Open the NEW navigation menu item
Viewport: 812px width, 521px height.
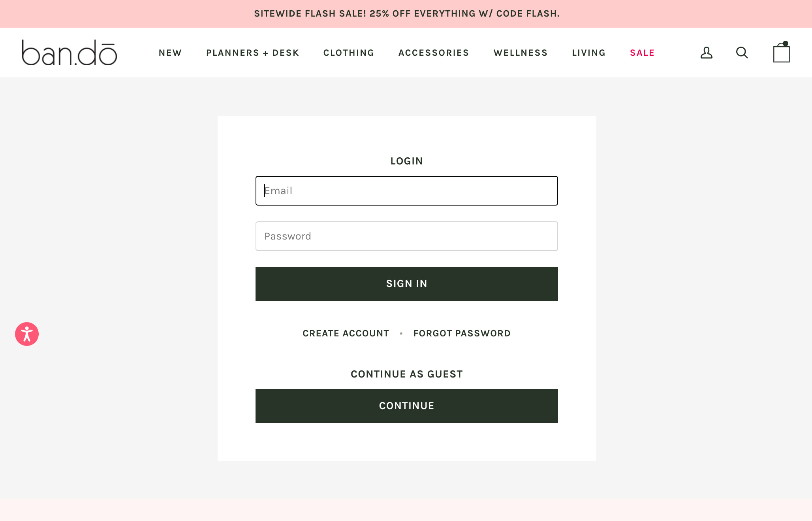(170, 52)
